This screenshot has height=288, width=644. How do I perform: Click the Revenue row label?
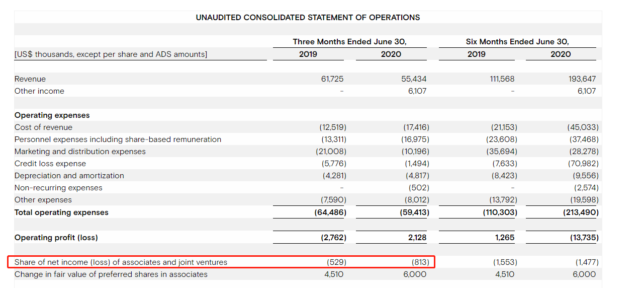(x=30, y=79)
